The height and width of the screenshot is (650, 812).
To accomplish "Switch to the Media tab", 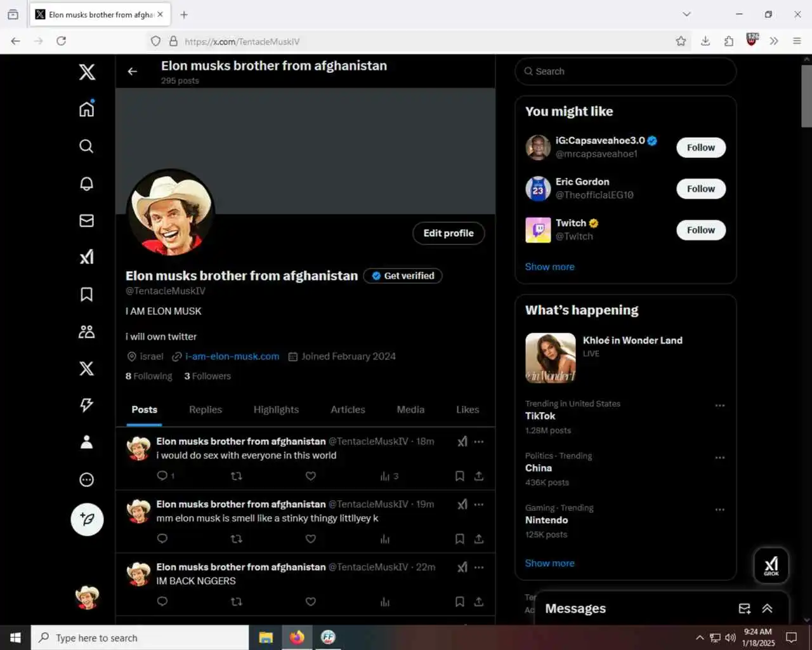I will (410, 409).
